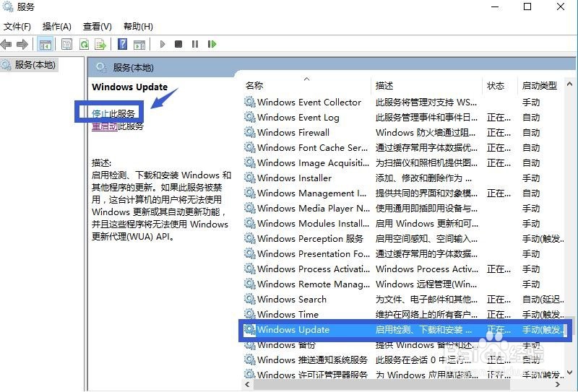The width and height of the screenshot is (578, 392).
Task: Click the gear icon of Windows Firewall
Action: [x=250, y=132]
